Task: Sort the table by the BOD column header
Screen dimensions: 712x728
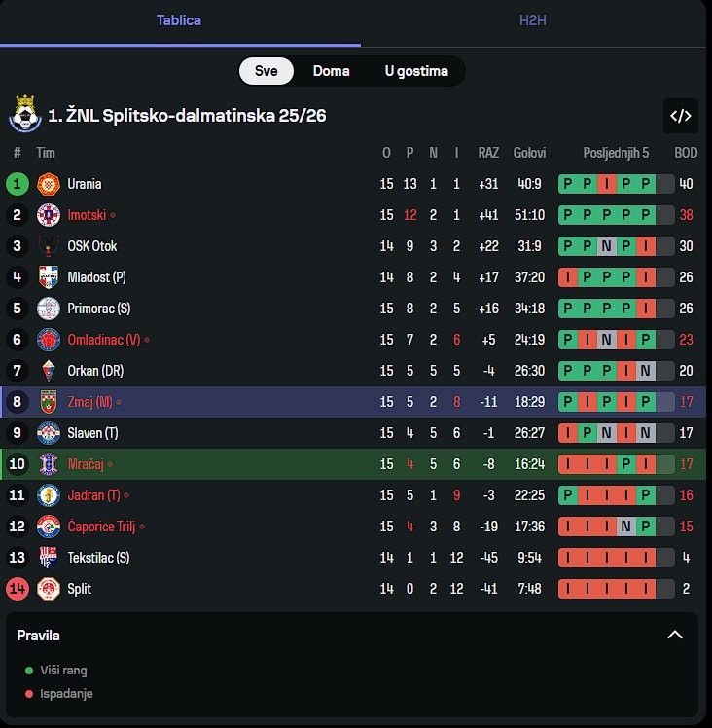Action: click(686, 153)
